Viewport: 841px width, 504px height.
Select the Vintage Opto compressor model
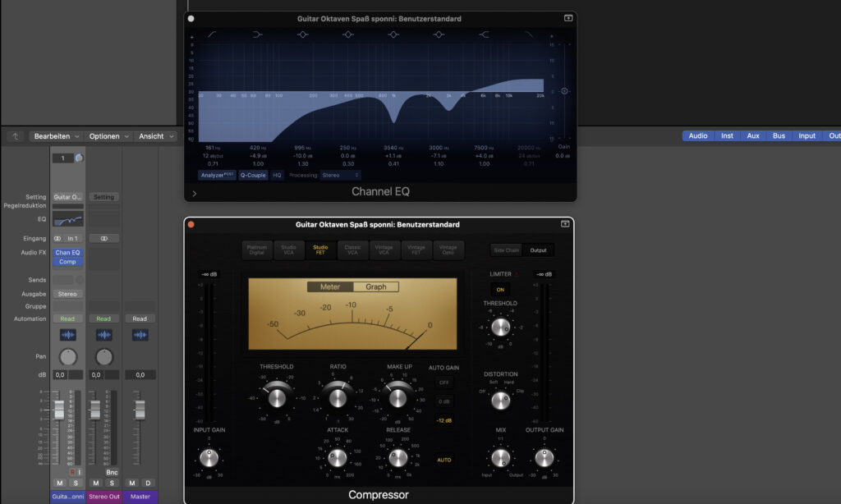tap(448, 250)
